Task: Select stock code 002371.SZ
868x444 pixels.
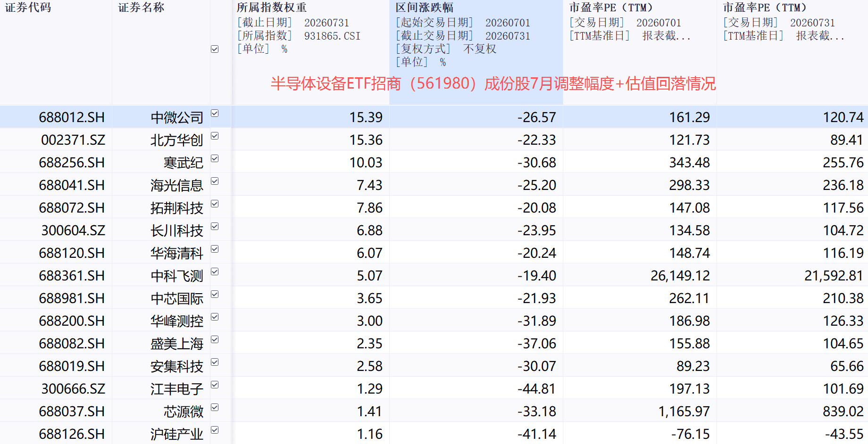Action: [73, 140]
